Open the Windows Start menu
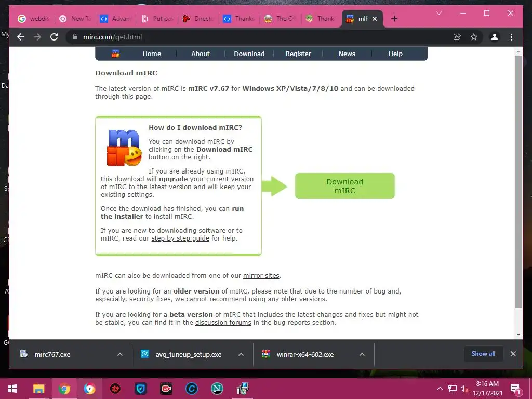Screen dimensions: 532x399 (12, 389)
